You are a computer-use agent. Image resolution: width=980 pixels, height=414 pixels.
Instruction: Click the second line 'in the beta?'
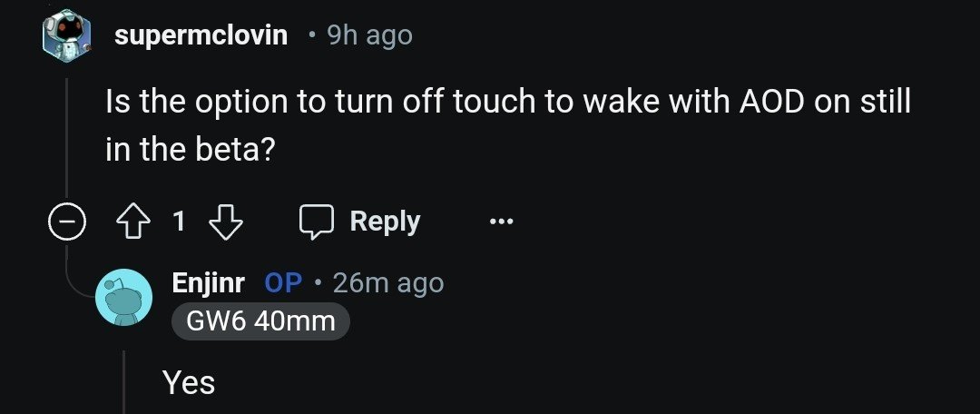click(190, 150)
